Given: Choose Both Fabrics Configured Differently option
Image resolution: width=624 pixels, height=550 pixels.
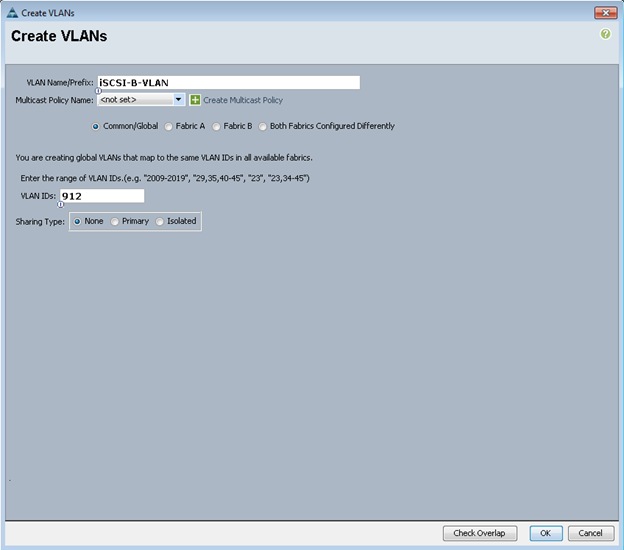Looking at the screenshot, I should coord(263,127).
